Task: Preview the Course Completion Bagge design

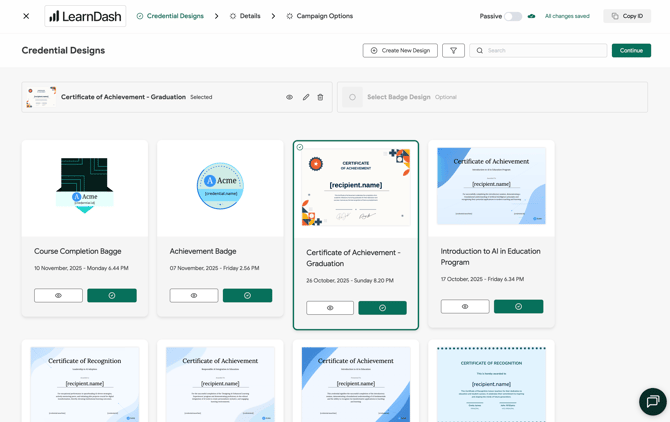Action: pos(59,296)
